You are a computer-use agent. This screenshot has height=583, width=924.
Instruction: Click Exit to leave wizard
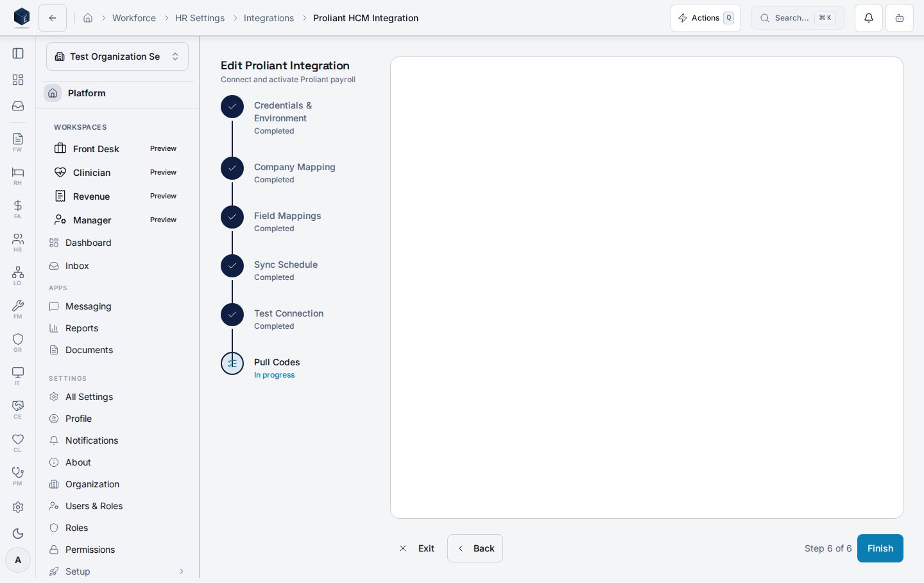(416, 548)
